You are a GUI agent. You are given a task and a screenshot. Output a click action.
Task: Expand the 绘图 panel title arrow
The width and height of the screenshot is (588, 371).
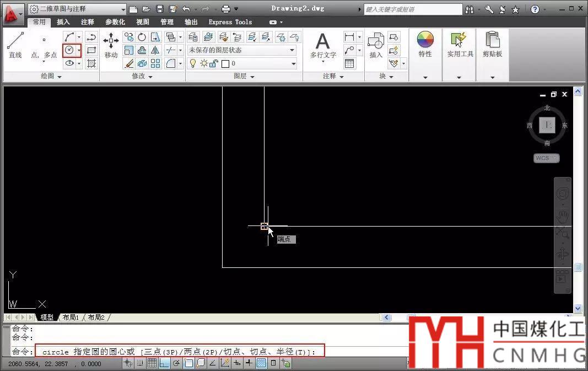(x=60, y=77)
